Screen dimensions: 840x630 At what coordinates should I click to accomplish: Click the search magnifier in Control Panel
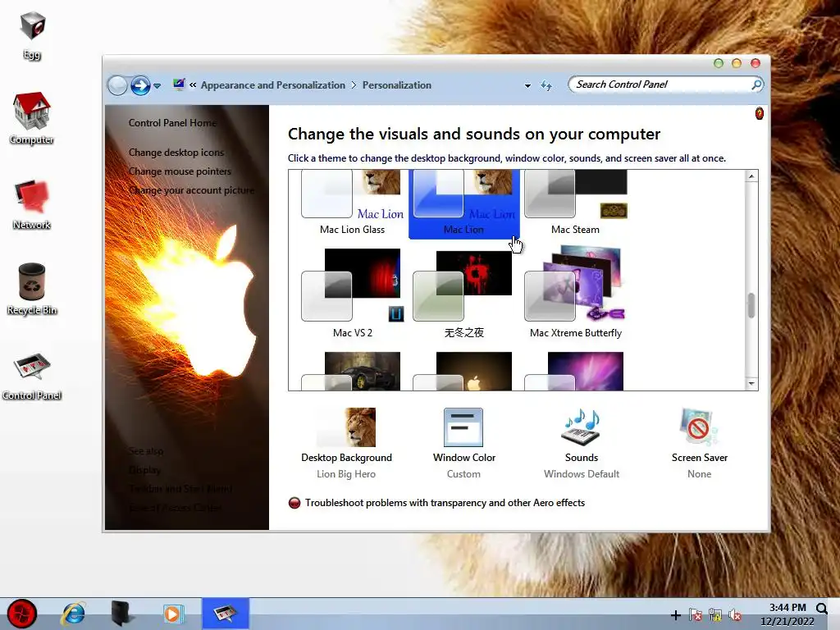click(756, 84)
